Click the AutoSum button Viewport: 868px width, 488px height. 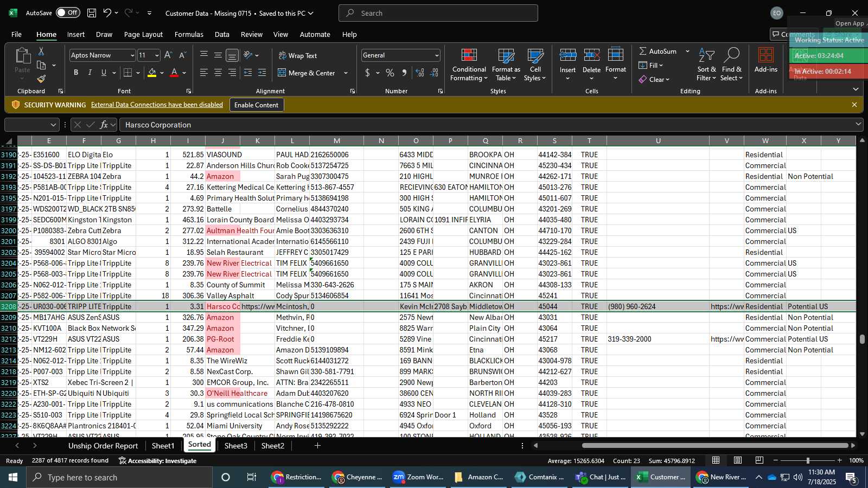(658, 51)
